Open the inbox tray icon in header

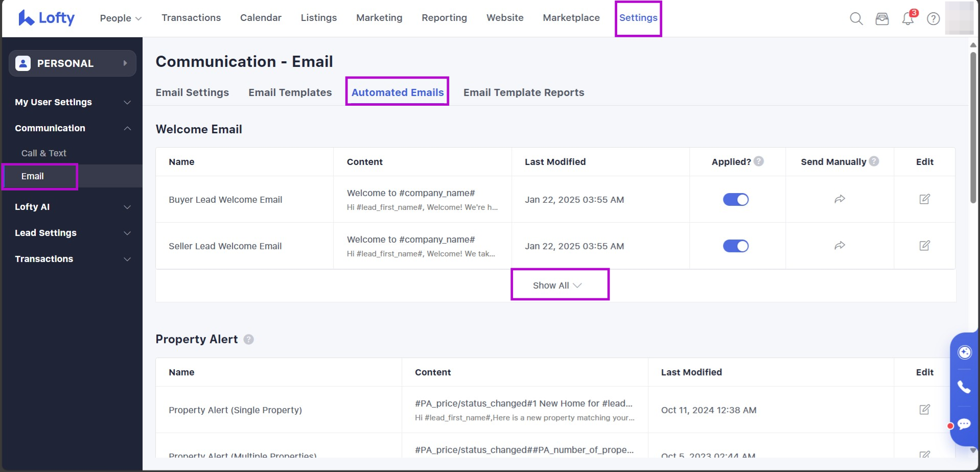pos(882,19)
